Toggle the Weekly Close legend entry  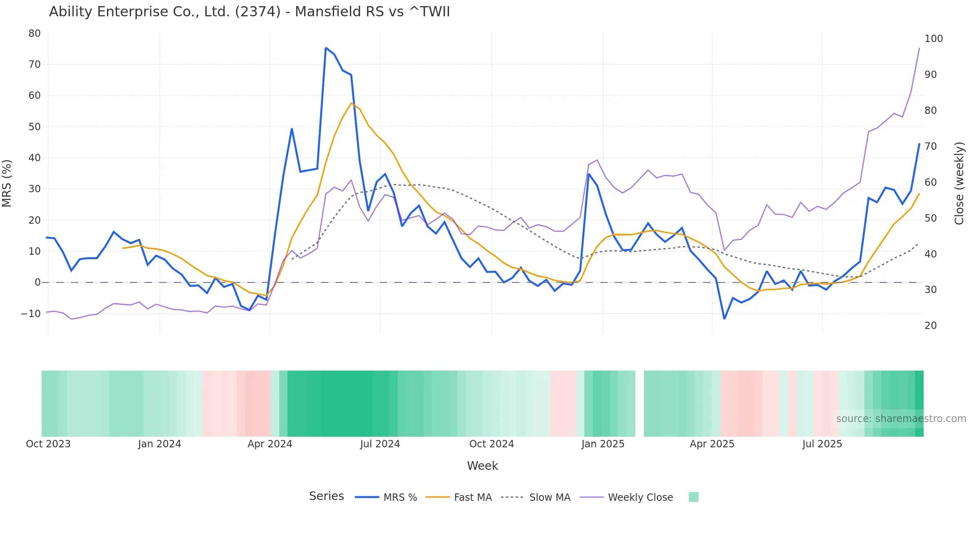pyautogui.click(x=626, y=497)
